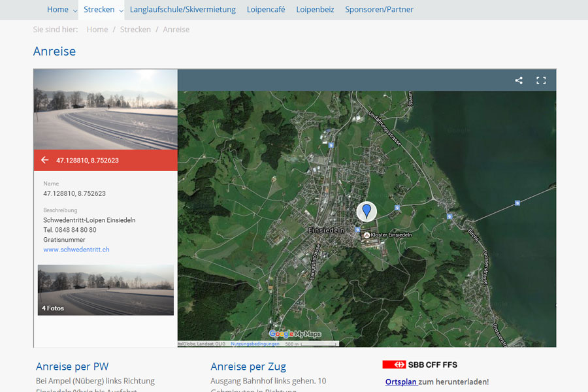
Task: Go to Langlaufschule/Skivermietung page
Action: click(x=183, y=9)
